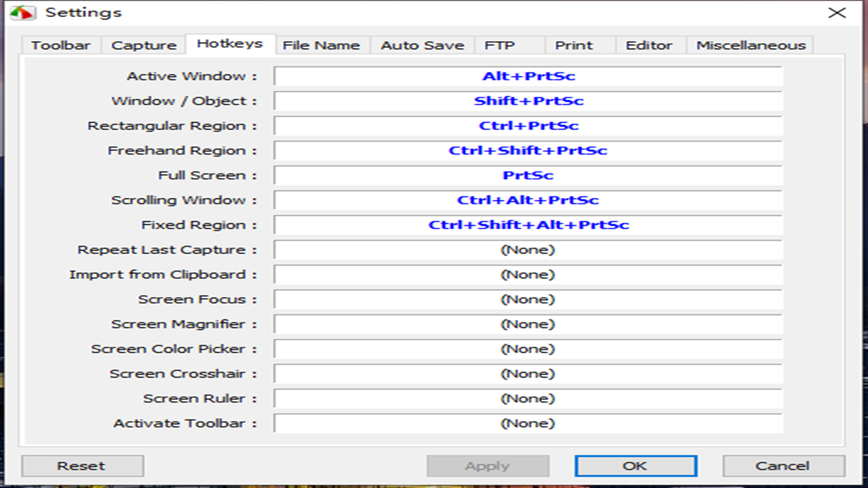Select the Screen Color Picker hotkey field

tap(528, 349)
